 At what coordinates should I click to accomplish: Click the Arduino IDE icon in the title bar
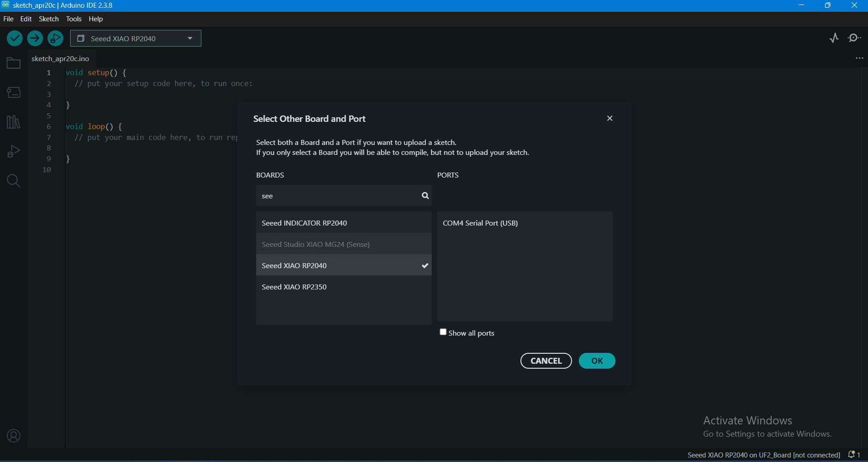click(5, 5)
